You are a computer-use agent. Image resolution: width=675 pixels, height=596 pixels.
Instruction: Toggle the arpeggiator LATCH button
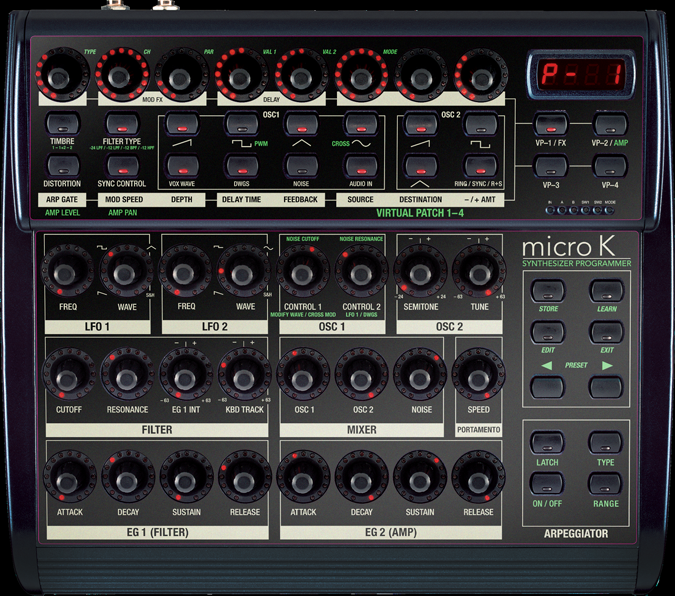pyautogui.click(x=546, y=442)
